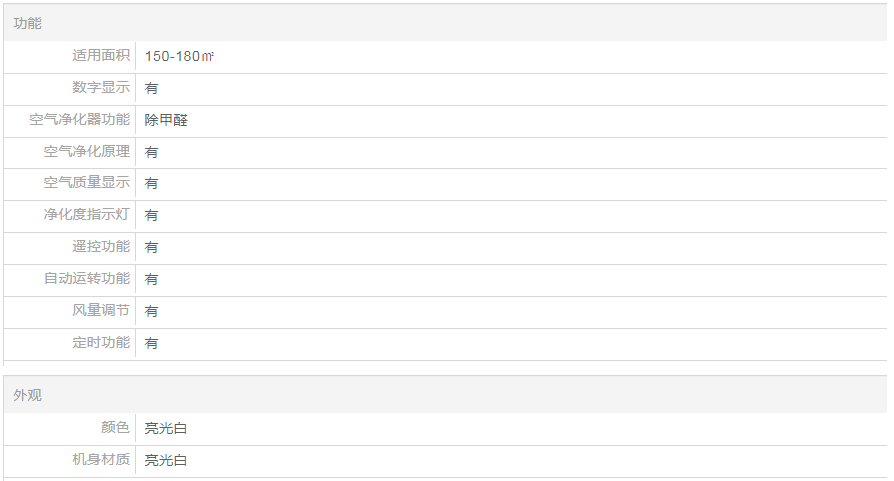894x481 pixels.
Task: Select the 颜色 row label
Action: coord(115,428)
